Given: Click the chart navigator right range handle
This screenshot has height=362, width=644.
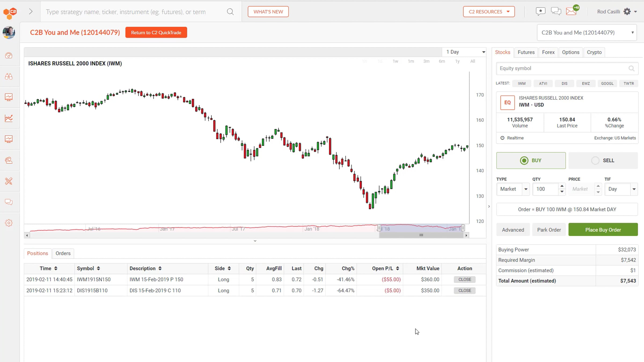Looking at the screenshot, I should [x=463, y=228].
